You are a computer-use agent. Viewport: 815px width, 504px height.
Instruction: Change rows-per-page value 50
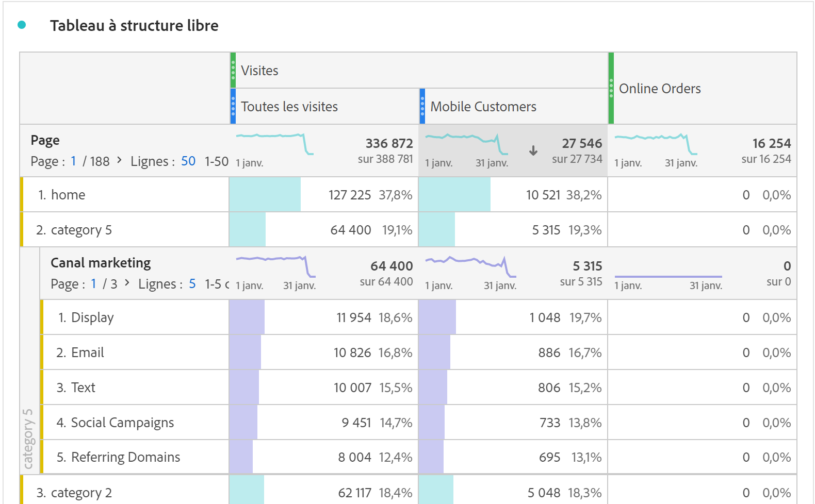tap(188, 161)
